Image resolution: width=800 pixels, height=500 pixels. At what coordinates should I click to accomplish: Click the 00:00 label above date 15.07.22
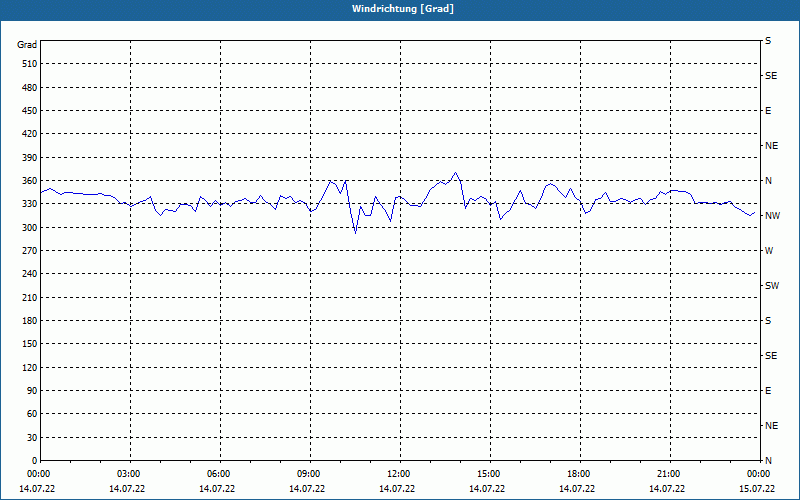759,474
